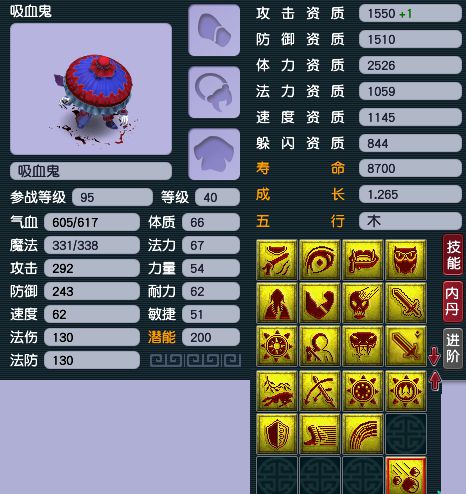This screenshot has width=466, height=494.
Task: Select the snake fangs skill icon
Action: tap(363, 346)
